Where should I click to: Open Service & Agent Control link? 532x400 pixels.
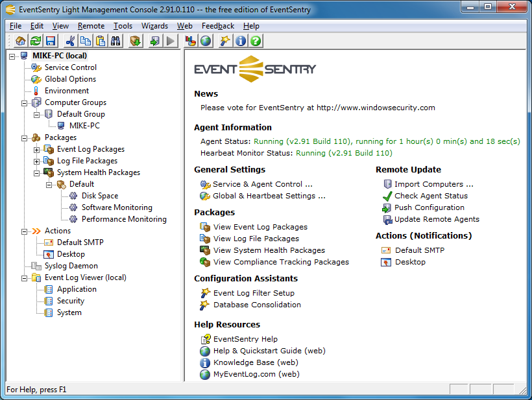tap(263, 184)
